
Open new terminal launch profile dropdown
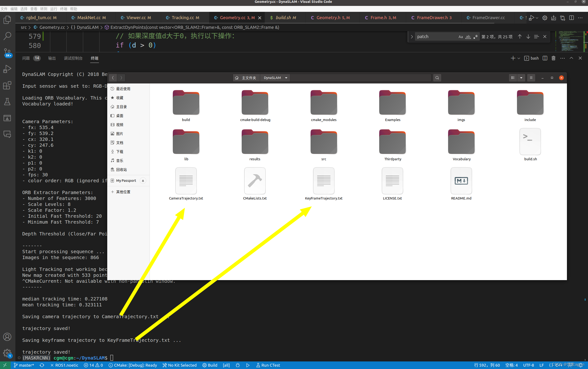click(519, 58)
